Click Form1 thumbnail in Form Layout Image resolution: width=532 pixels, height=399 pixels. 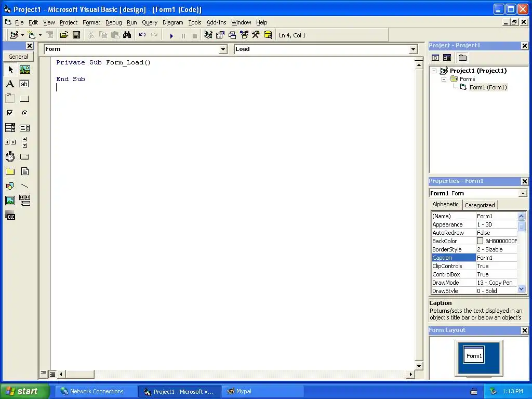click(474, 355)
